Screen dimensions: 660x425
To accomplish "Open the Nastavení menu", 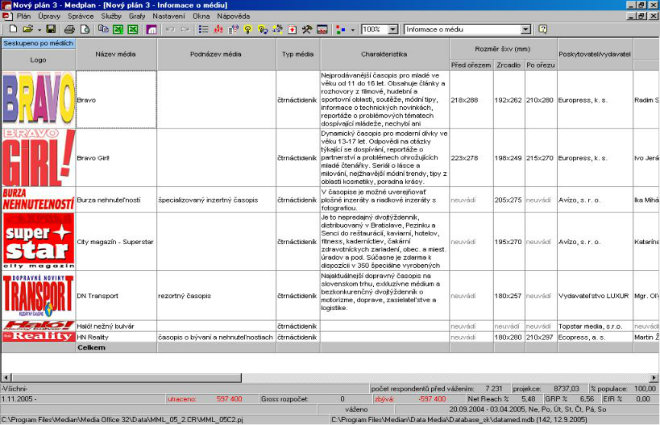I will pyautogui.click(x=169, y=16).
